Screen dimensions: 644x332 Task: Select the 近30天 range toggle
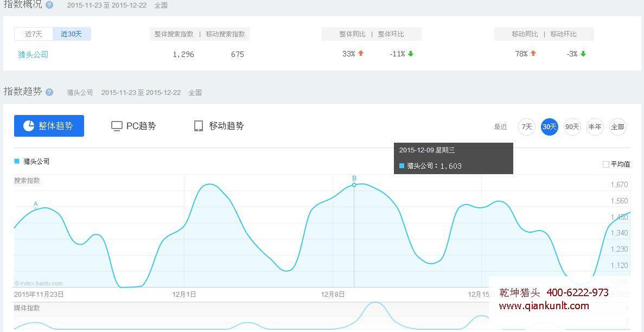[x=72, y=34]
